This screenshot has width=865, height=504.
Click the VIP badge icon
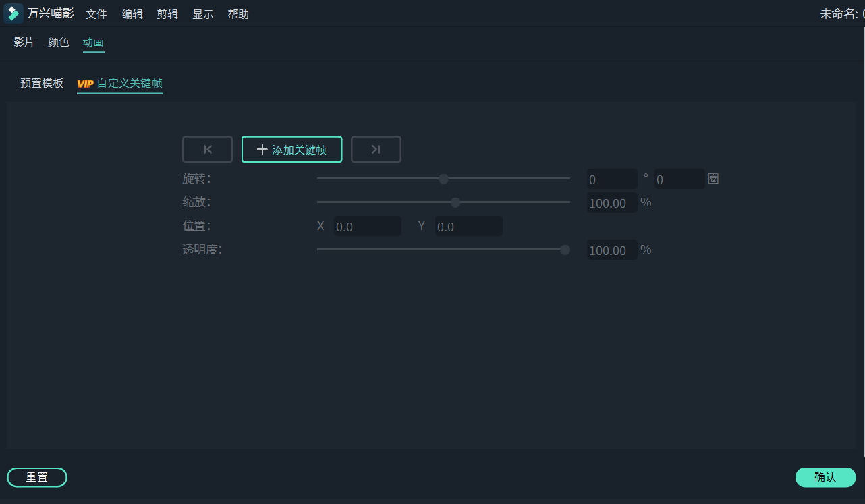(85, 84)
